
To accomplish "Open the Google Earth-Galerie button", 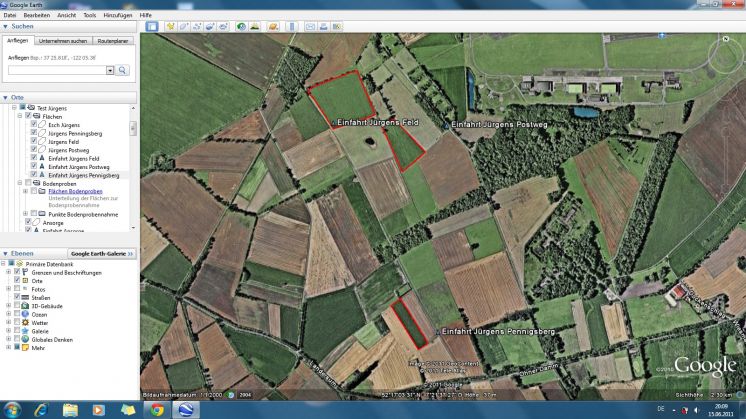I will click(102, 254).
